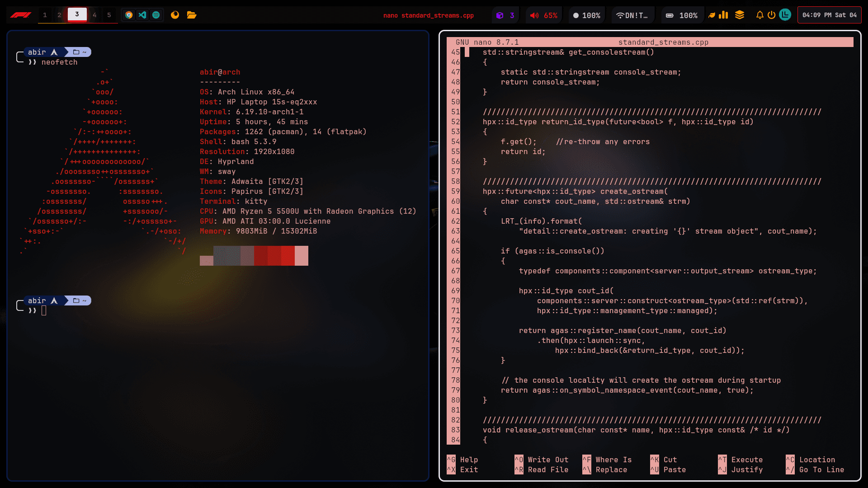Click the bright red neofetch color block
The width and height of the screenshot is (868, 488).
coord(288,256)
